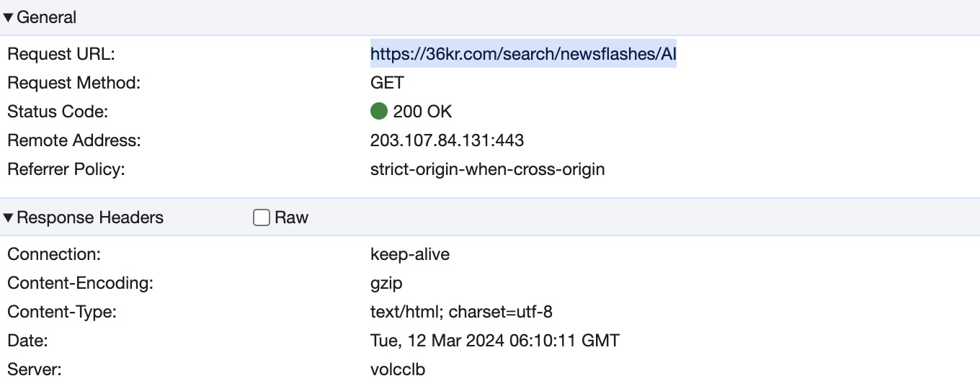Viewport: 980px width, 386px height.
Task: Select the GET request method value
Action: pyautogui.click(x=387, y=83)
